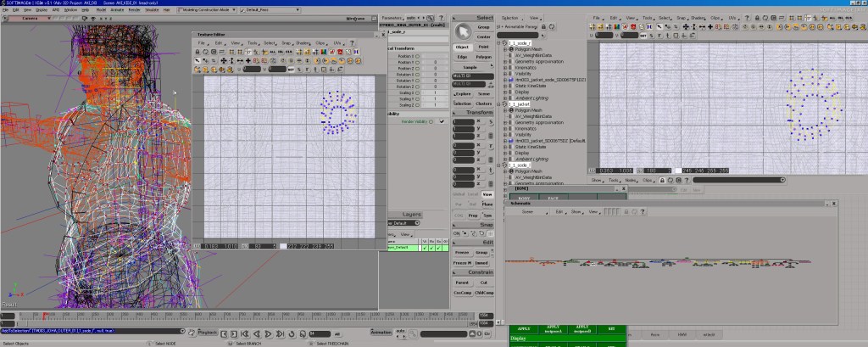The image size is (868, 347).
Task: Toggle the Layer_Default visibility check
Action: (425, 248)
